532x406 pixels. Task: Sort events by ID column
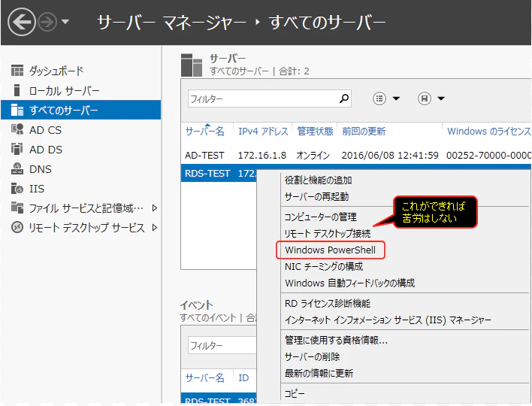243,377
